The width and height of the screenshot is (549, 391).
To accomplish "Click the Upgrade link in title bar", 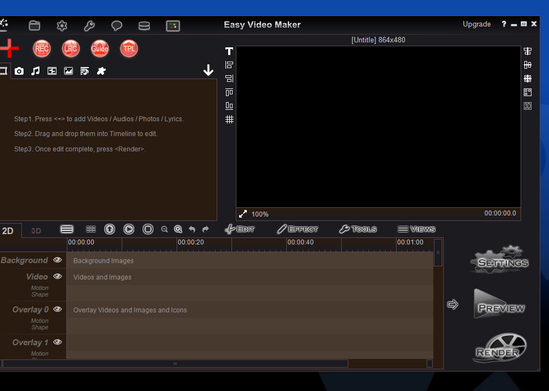I will click(x=477, y=25).
